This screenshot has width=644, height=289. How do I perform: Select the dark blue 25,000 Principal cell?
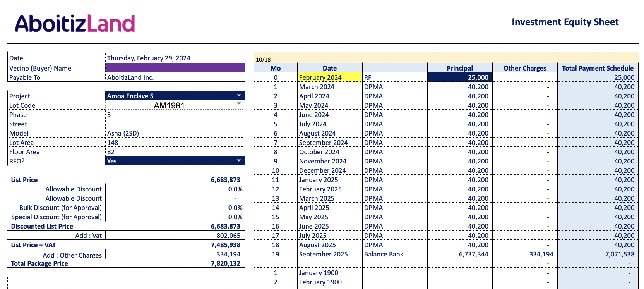459,77
